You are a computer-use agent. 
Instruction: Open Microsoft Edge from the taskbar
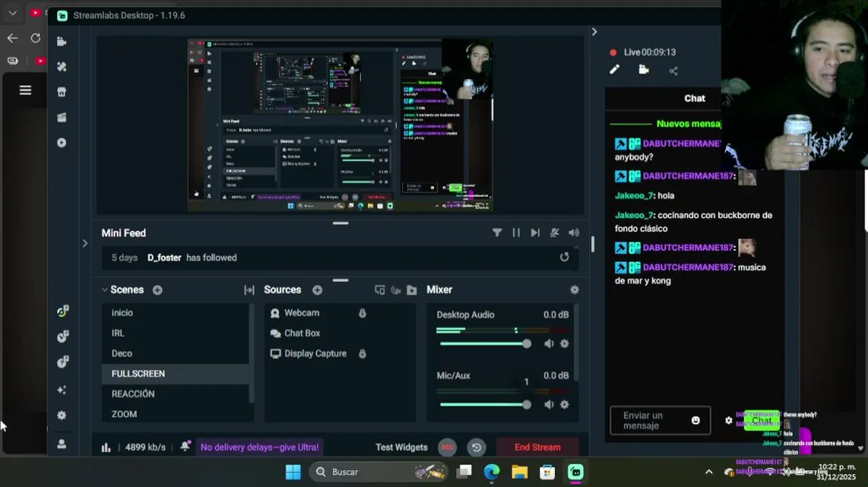[491, 471]
